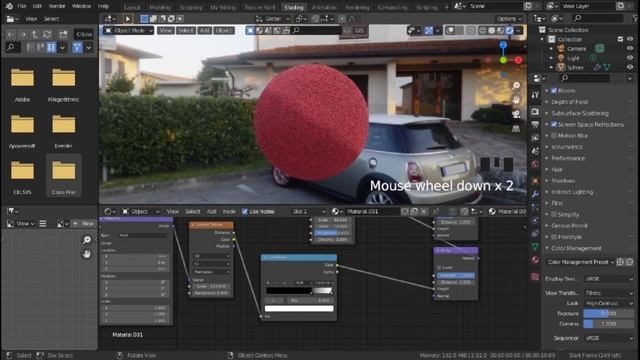The image size is (640, 360).
Task: Click the Material.001 name field
Action: [372, 211]
